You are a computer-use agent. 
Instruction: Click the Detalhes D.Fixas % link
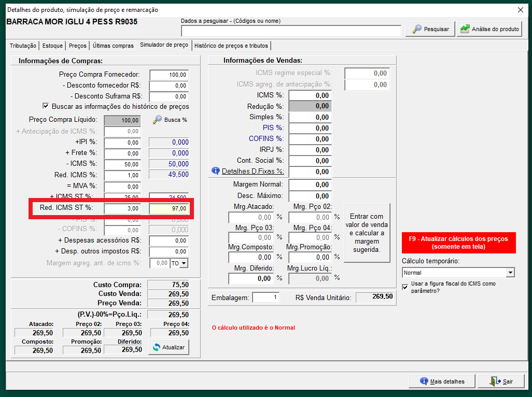(253, 171)
